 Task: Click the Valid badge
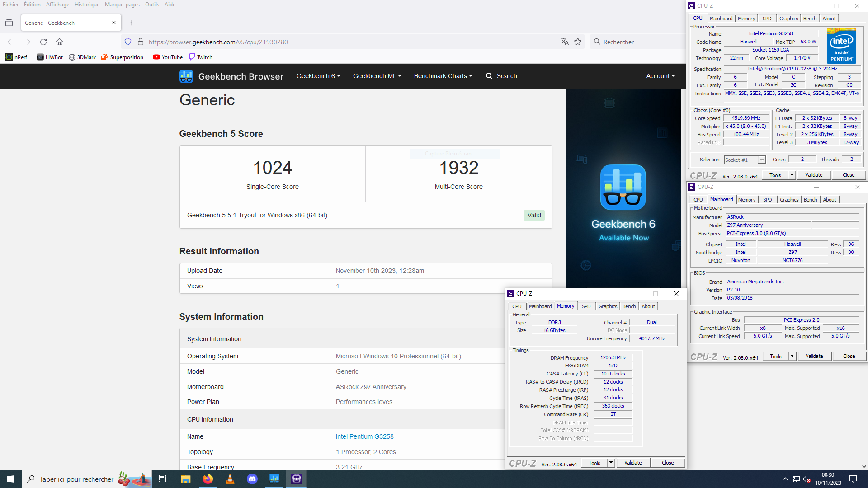point(534,215)
